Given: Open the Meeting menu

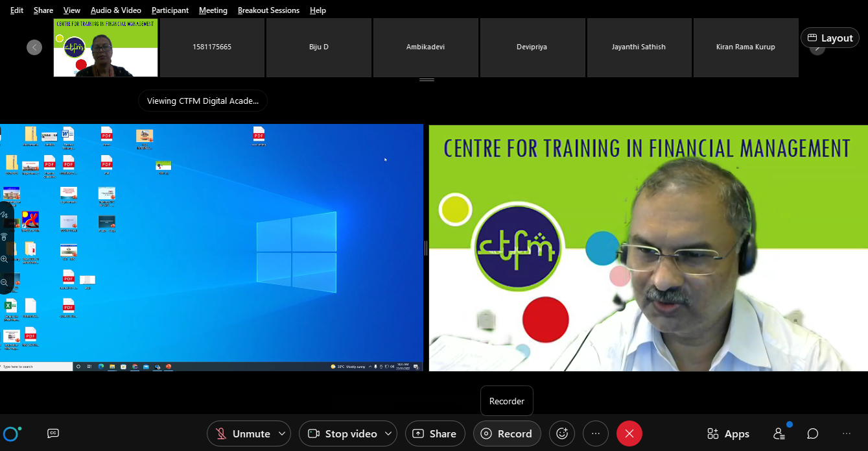Looking at the screenshot, I should (x=213, y=10).
